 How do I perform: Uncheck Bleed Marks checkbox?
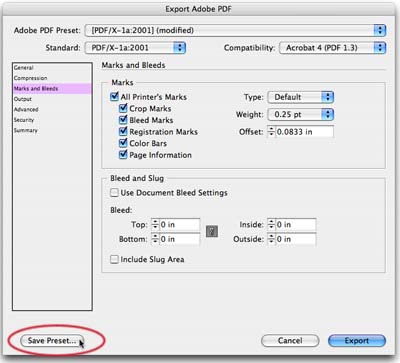[x=123, y=120]
